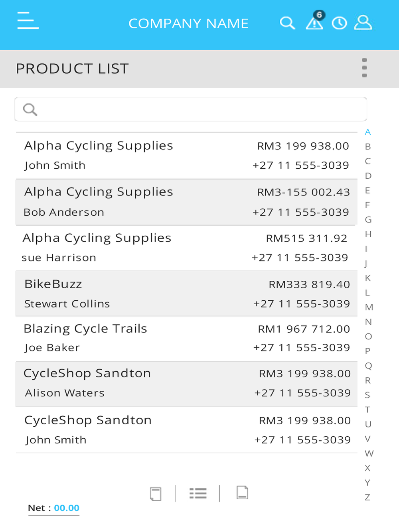Jump to letter M in alphabet index
This screenshot has height=532, width=399.
[x=369, y=307]
